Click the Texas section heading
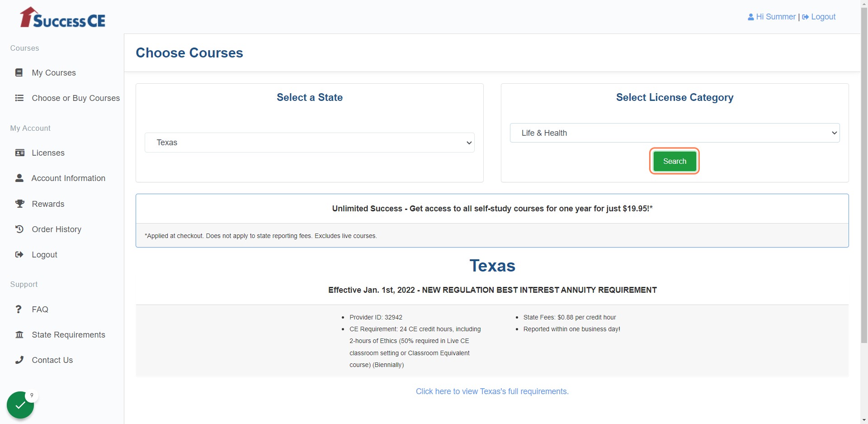The height and width of the screenshot is (424, 868). click(492, 266)
